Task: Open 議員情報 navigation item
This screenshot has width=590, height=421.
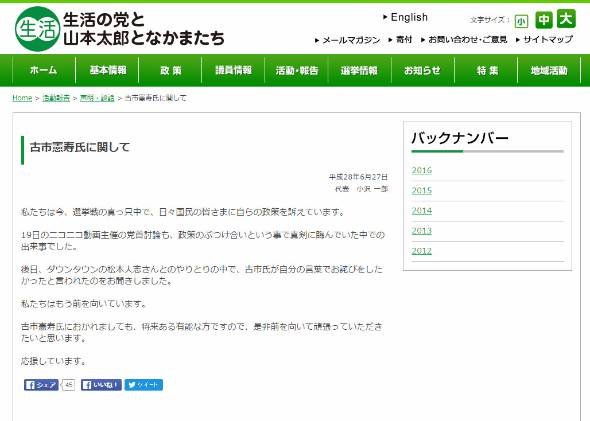Action: [233, 70]
